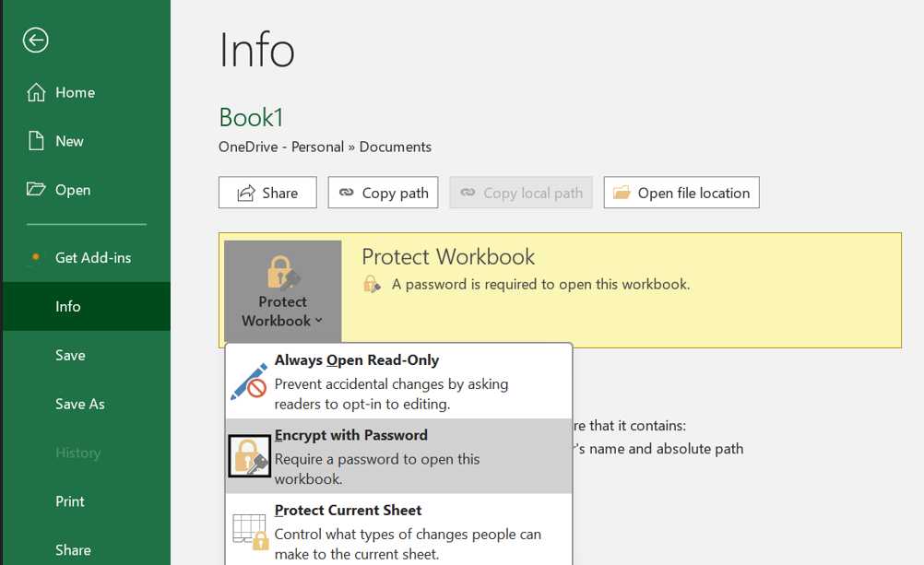Screen dimensions: 924x565
Task: Select Info in the left sidebar
Action: click(x=68, y=306)
